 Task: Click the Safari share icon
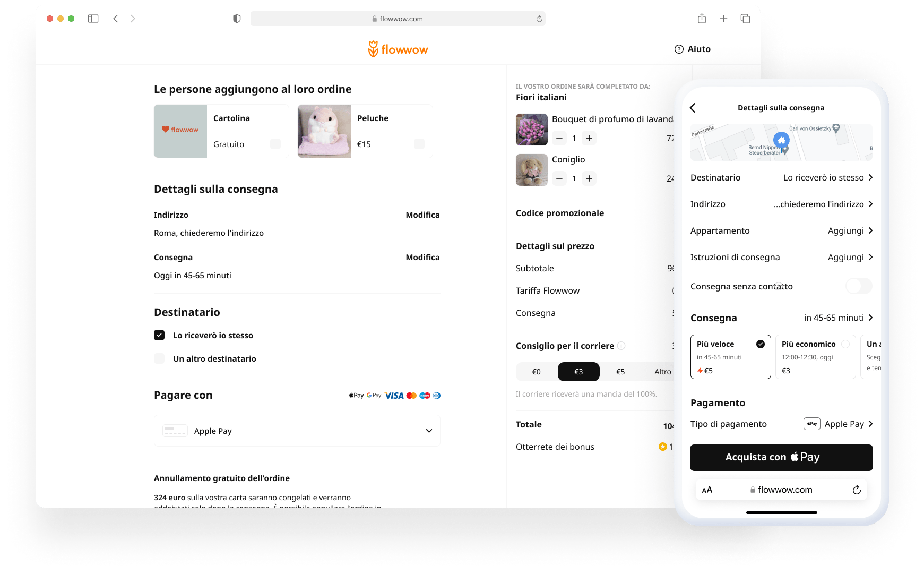pos(702,19)
